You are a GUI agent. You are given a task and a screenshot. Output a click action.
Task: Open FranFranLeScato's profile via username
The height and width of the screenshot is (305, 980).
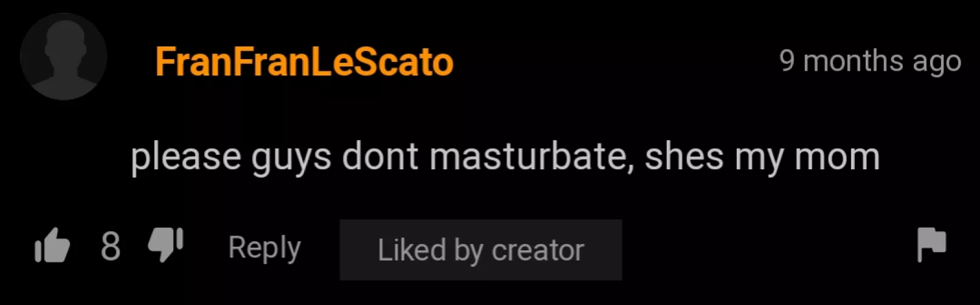click(304, 61)
